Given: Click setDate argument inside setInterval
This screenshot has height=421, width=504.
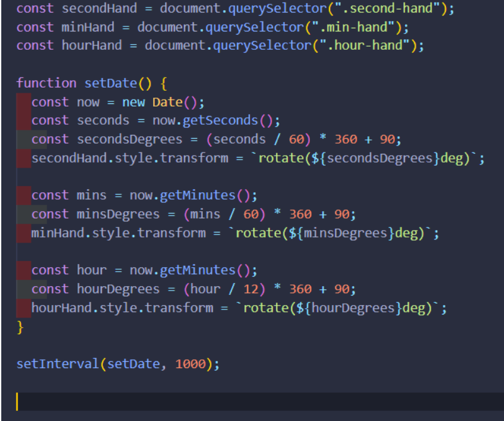Looking at the screenshot, I should click(x=133, y=364).
